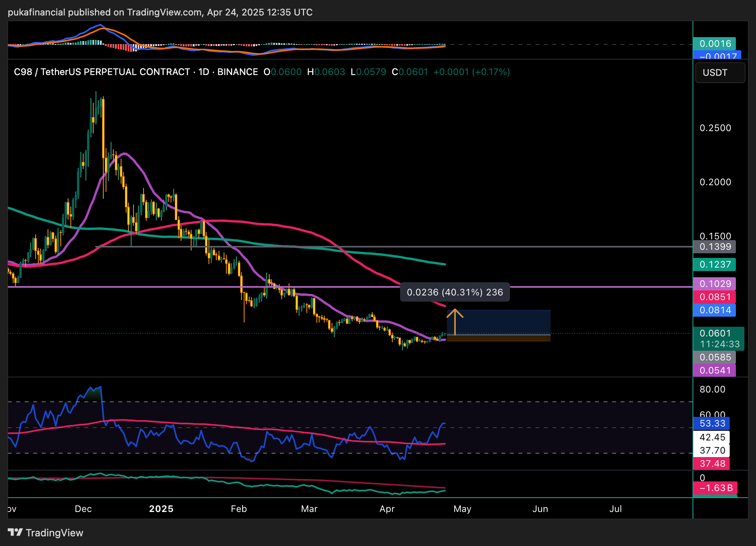Click the orange up-arrow on the chart
756x546 pixels.
455,321
